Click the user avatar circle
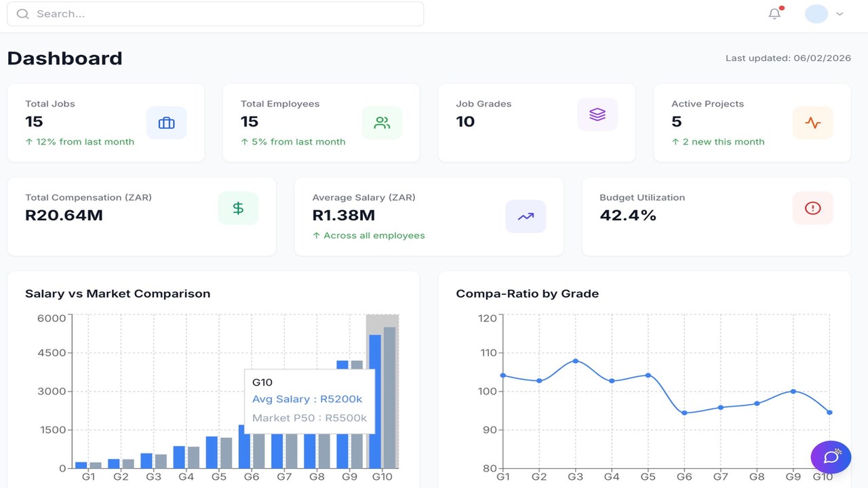868x488 pixels. pos(816,14)
